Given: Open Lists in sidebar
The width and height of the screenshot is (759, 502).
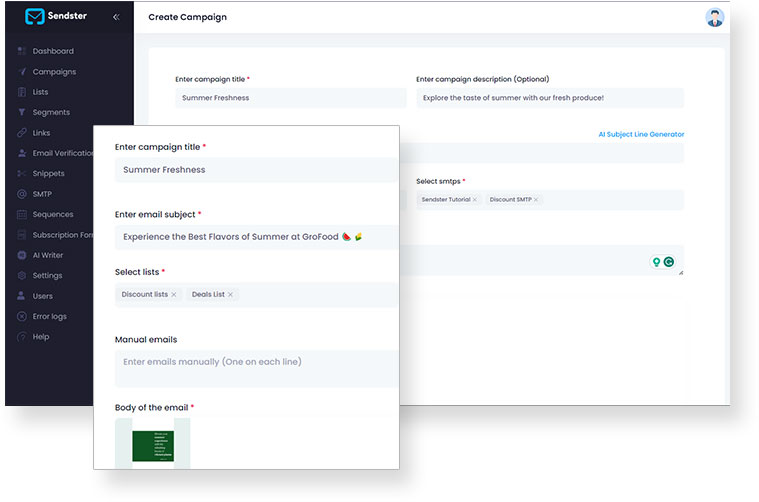Looking at the screenshot, I should [41, 92].
